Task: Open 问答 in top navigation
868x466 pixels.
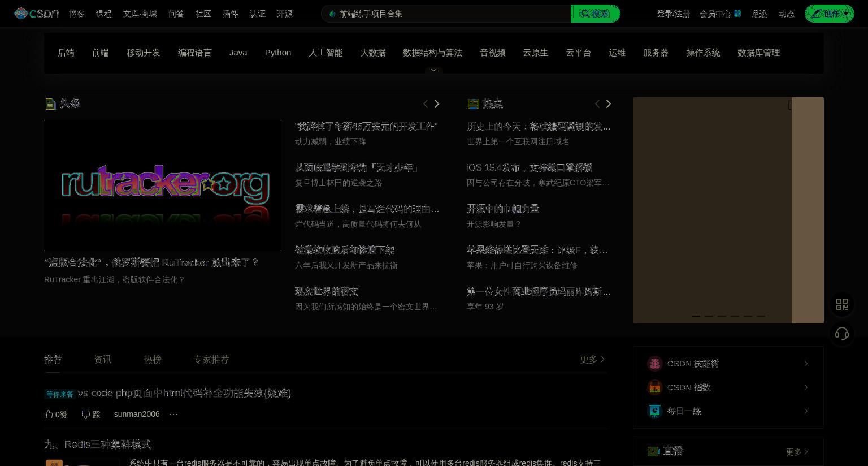Action: coord(176,14)
